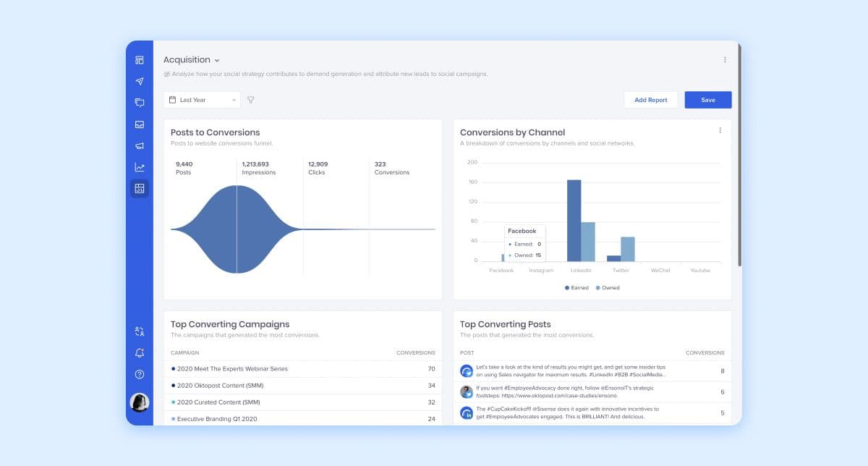Click the CONVERSIONS column header in campaigns table
The height and width of the screenshot is (466, 868).
point(416,352)
